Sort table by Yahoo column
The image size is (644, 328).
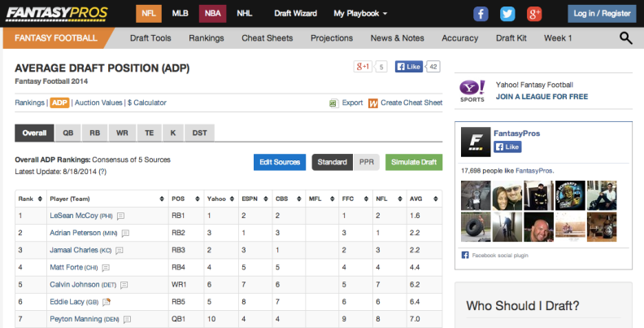click(220, 199)
